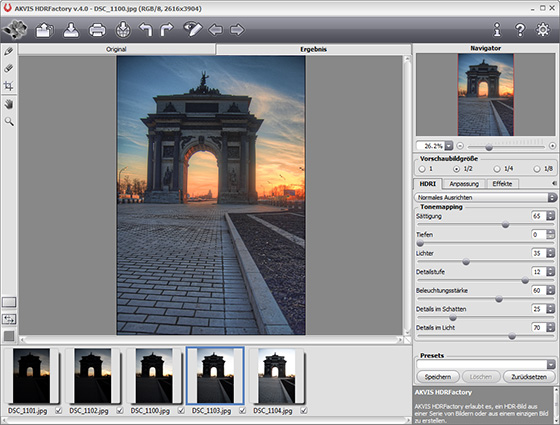Adjust the Sättigung value stepper
560x425 pixels.
pos(550,216)
